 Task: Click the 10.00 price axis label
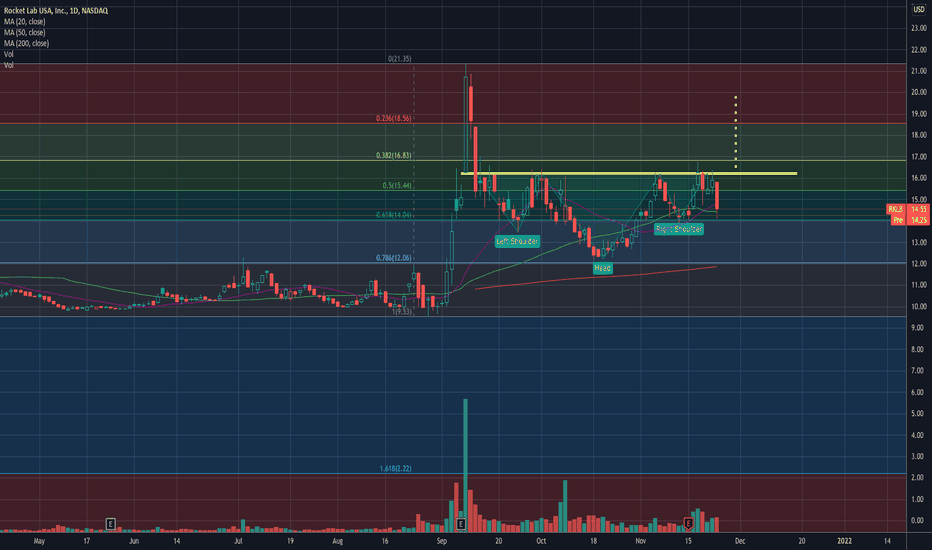tap(918, 307)
